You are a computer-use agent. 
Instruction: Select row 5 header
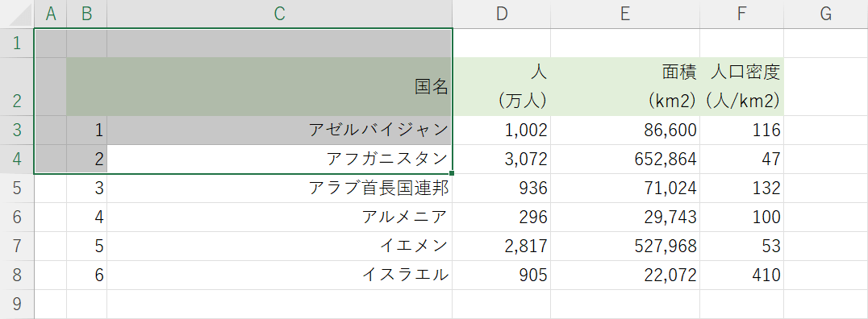tap(17, 188)
